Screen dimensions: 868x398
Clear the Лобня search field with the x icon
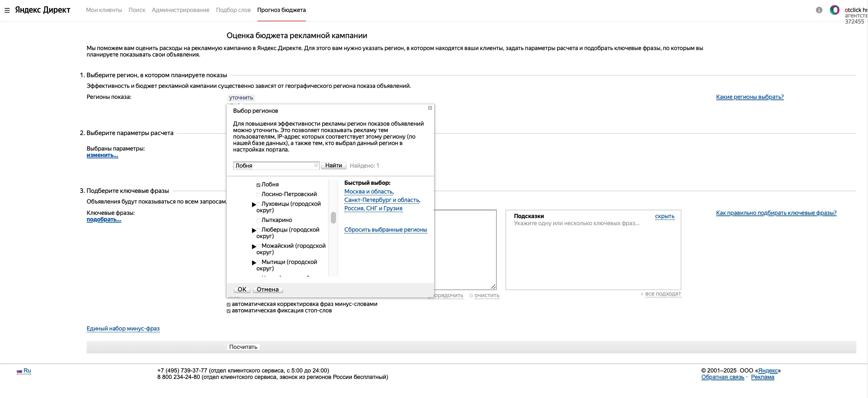pyautogui.click(x=316, y=165)
